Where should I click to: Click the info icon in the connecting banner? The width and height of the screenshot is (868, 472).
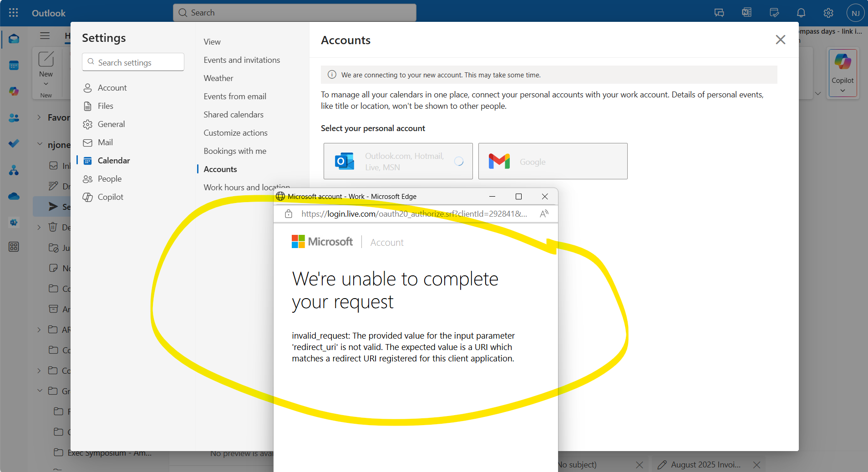332,75
